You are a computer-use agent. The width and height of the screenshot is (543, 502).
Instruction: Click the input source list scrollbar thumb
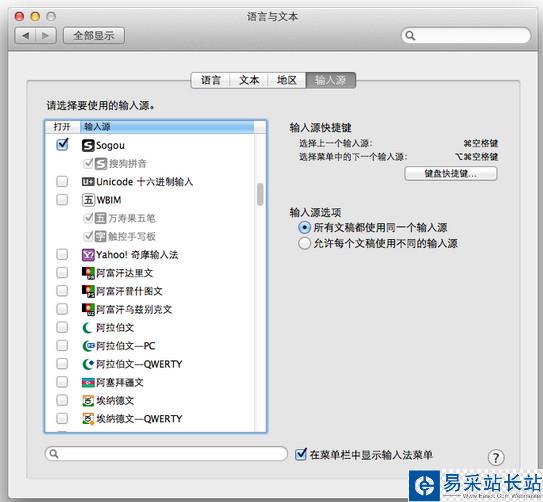tap(260, 194)
